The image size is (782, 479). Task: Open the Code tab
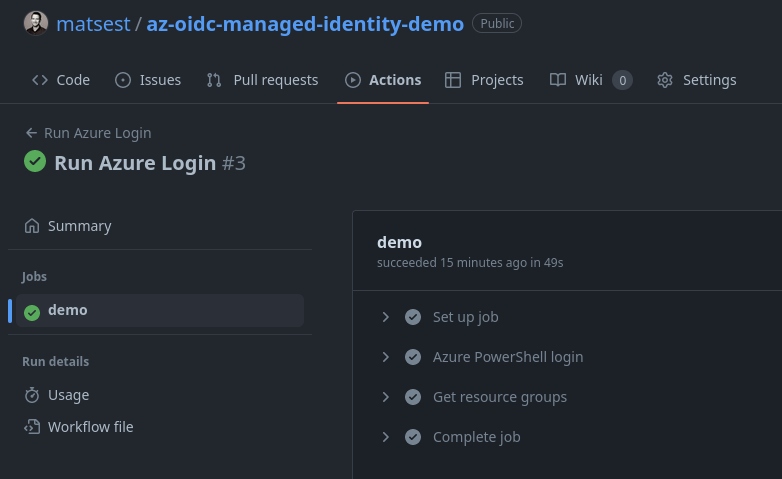(61, 80)
